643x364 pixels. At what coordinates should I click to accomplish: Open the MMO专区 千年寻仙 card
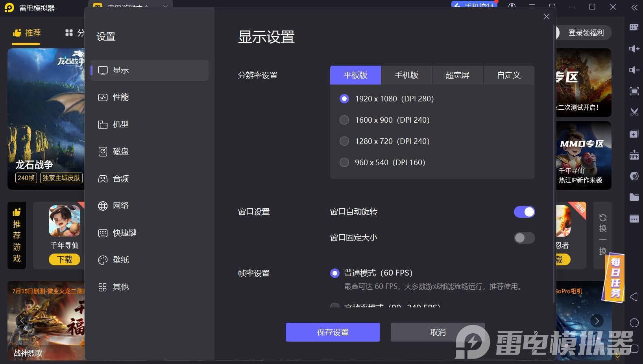pyautogui.click(x=584, y=156)
